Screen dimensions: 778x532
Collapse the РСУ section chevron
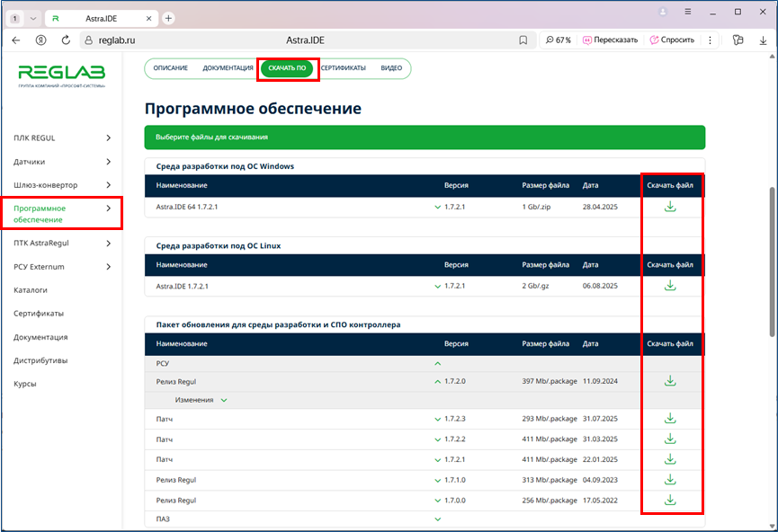[x=438, y=364]
